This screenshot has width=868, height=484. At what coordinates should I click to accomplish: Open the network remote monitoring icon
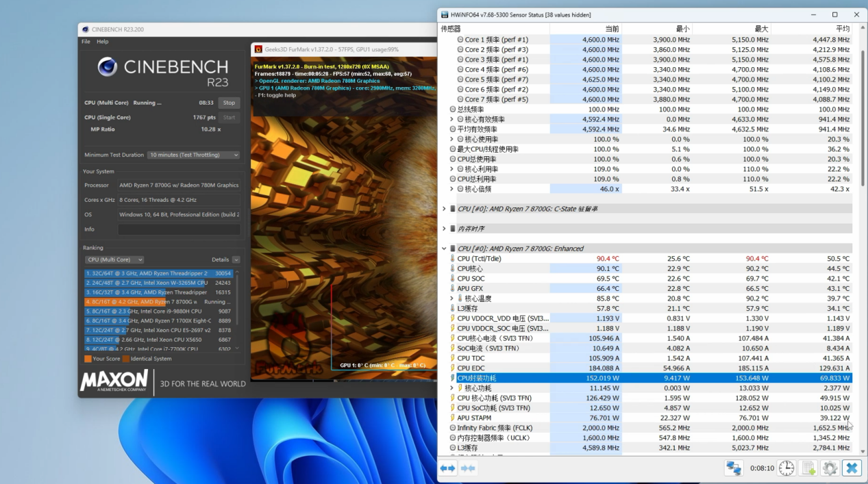pyautogui.click(x=734, y=468)
